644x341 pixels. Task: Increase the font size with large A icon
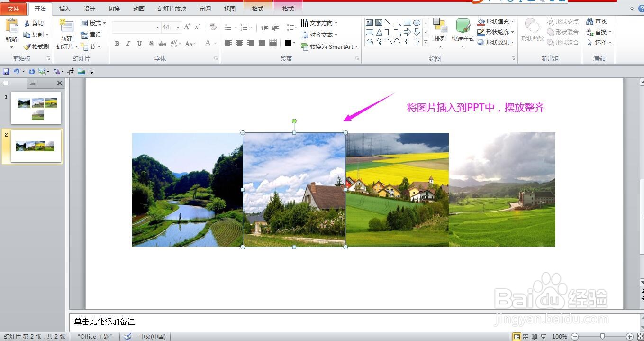tap(187, 27)
